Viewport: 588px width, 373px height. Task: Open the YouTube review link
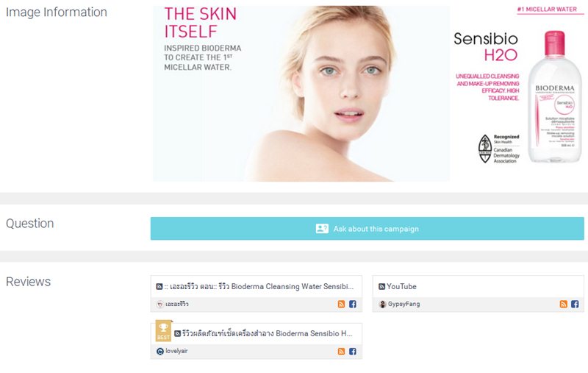[401, 287]
